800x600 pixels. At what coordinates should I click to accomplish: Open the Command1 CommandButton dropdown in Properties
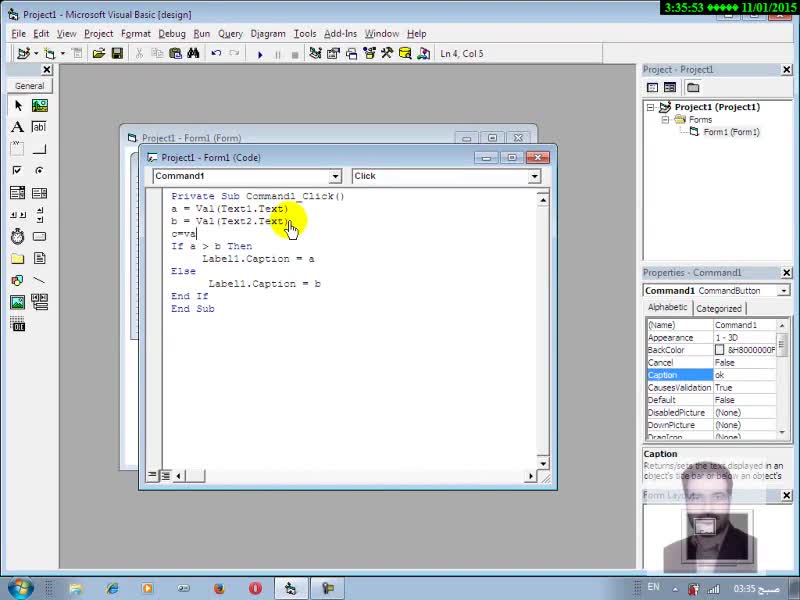click(x=784, y=291)
